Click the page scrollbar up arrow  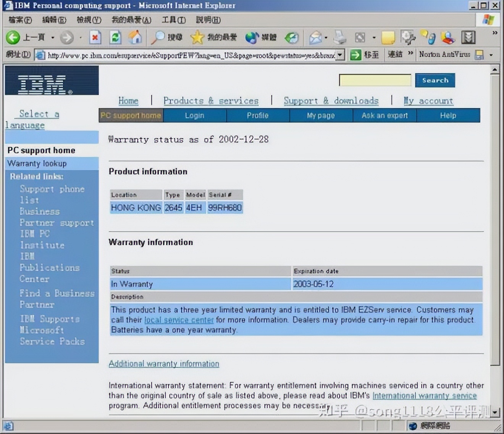495,70
